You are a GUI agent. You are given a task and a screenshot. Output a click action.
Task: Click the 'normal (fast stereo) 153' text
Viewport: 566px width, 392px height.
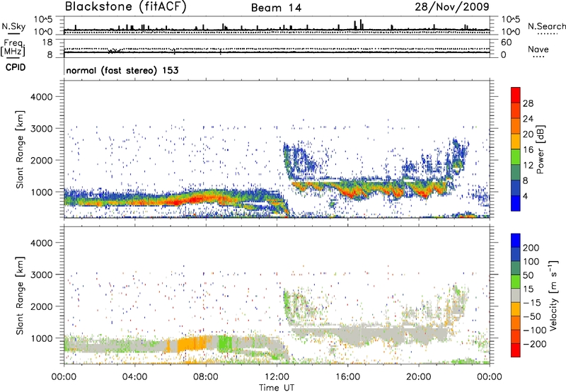122,70
